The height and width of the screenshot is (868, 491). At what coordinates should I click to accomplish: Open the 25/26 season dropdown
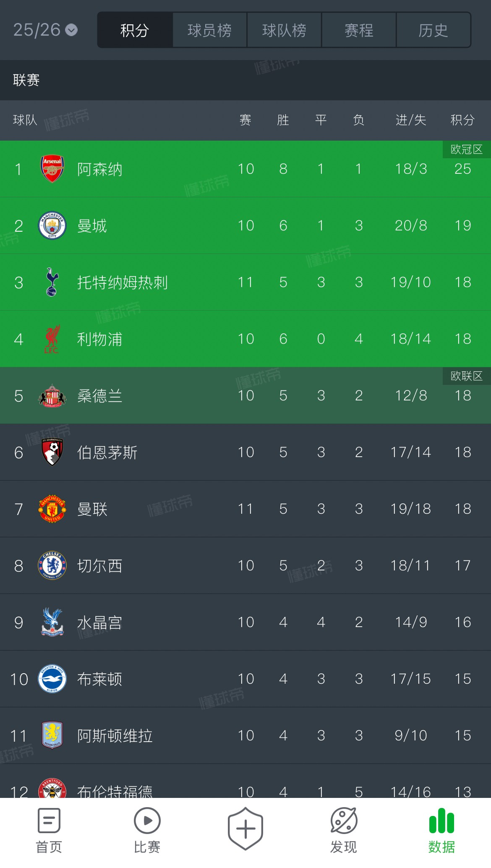click(x=45, y=30)
